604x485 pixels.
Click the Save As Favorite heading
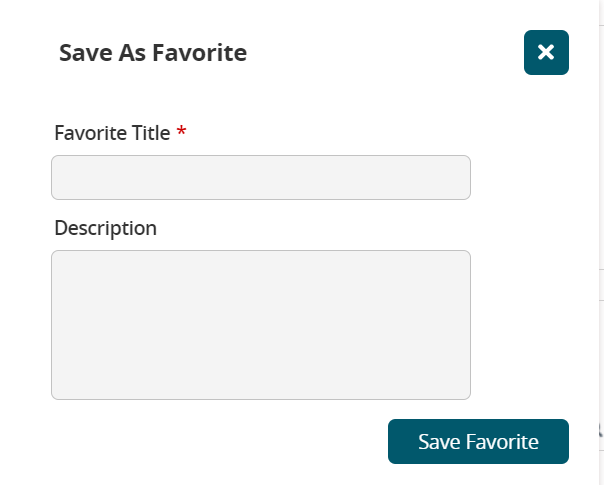click(153, 53)
